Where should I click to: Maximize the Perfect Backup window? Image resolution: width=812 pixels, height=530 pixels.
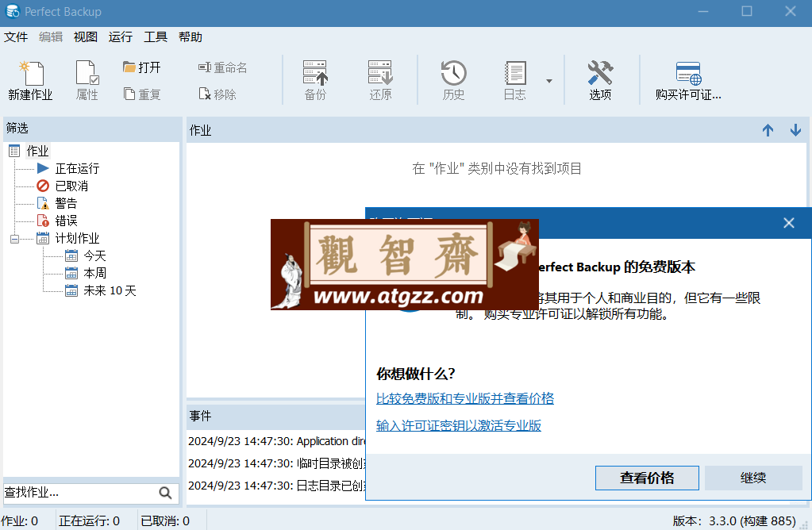pos(747,11)
